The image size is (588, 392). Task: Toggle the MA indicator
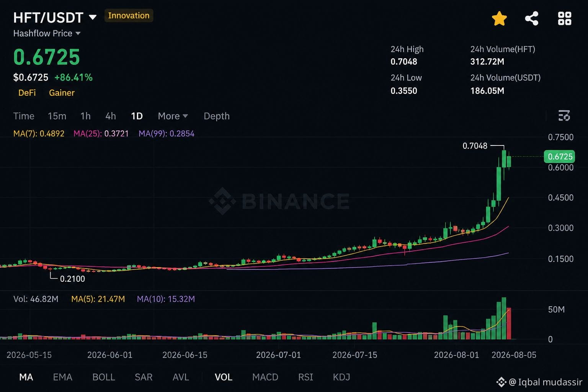[26, 377]
